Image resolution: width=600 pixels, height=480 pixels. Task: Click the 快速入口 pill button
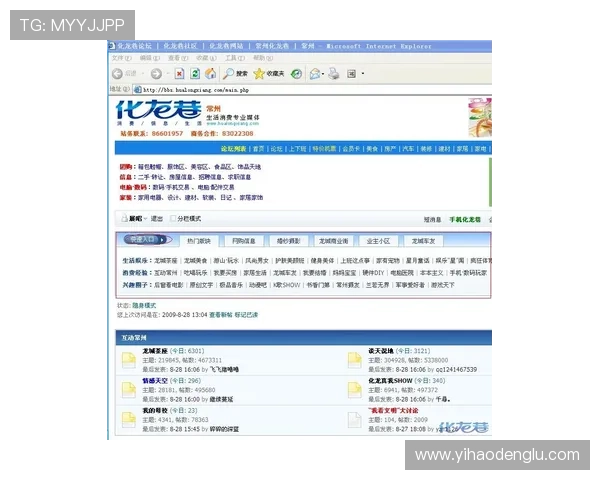[146, 240]
